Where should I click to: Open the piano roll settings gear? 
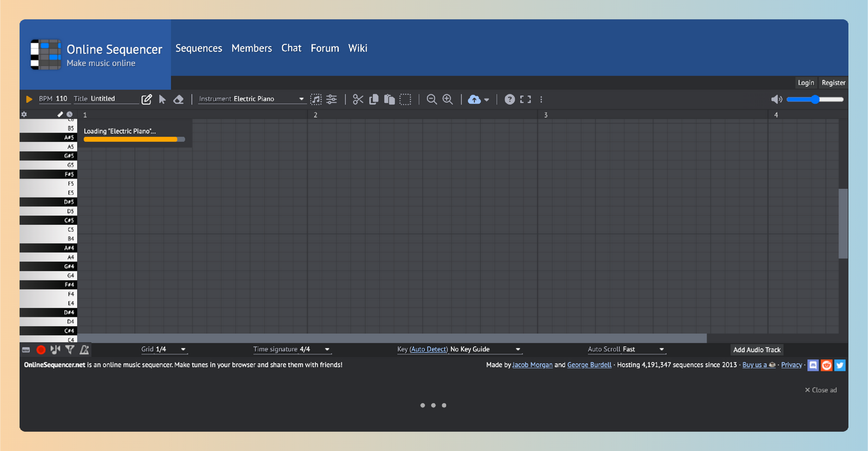24,114
